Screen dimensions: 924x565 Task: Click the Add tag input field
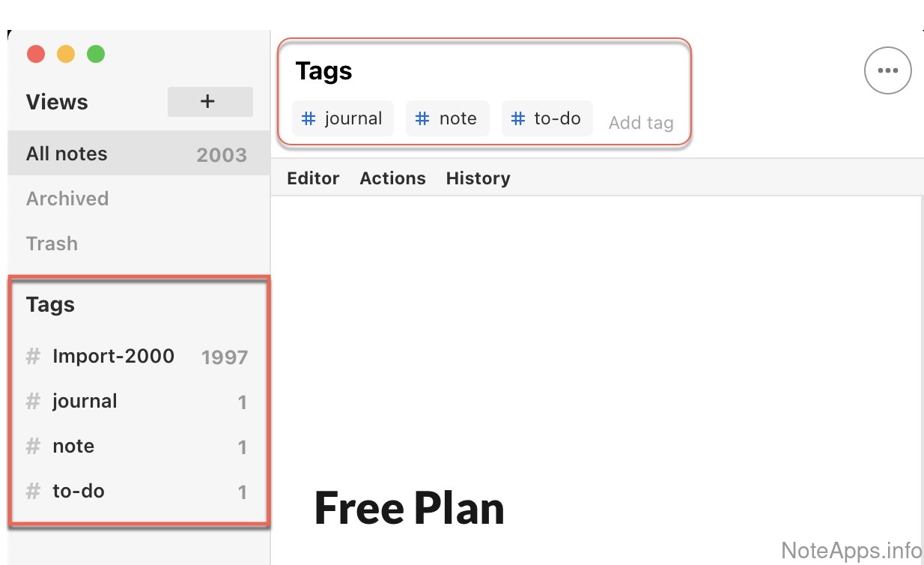(641, 123)
